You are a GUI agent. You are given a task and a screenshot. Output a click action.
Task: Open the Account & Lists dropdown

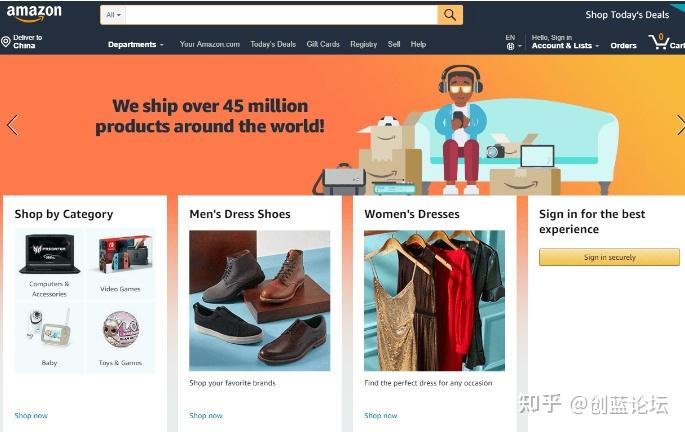click(565, 45)
